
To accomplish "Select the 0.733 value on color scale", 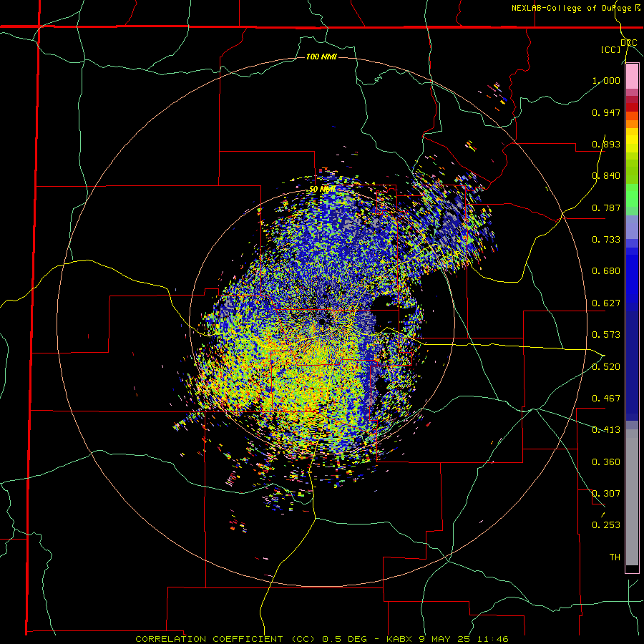I will pyautogui.click(x=606, y=240).
